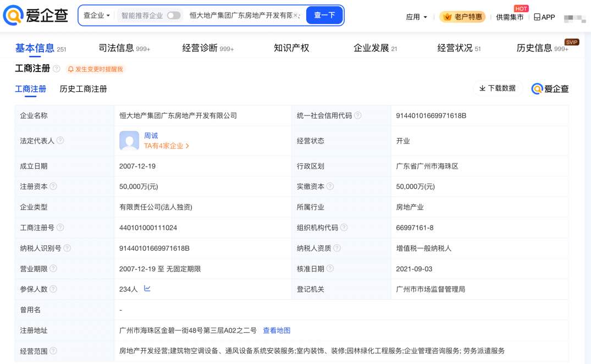The image size is (591, 364).
Task: Select the 登记机关 value 广州市市场监督管理局
Action: tap(430, 289)
